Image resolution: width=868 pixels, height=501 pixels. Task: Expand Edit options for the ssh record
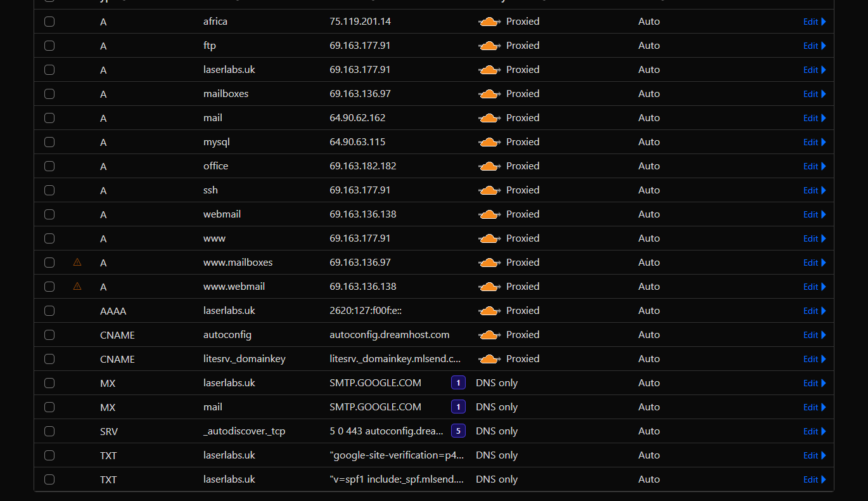click(815, 190)
